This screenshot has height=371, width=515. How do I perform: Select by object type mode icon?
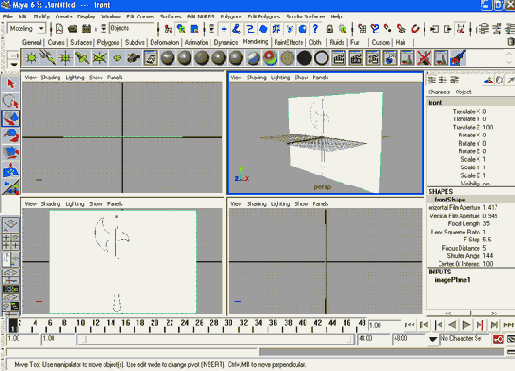tap(181, 29)
